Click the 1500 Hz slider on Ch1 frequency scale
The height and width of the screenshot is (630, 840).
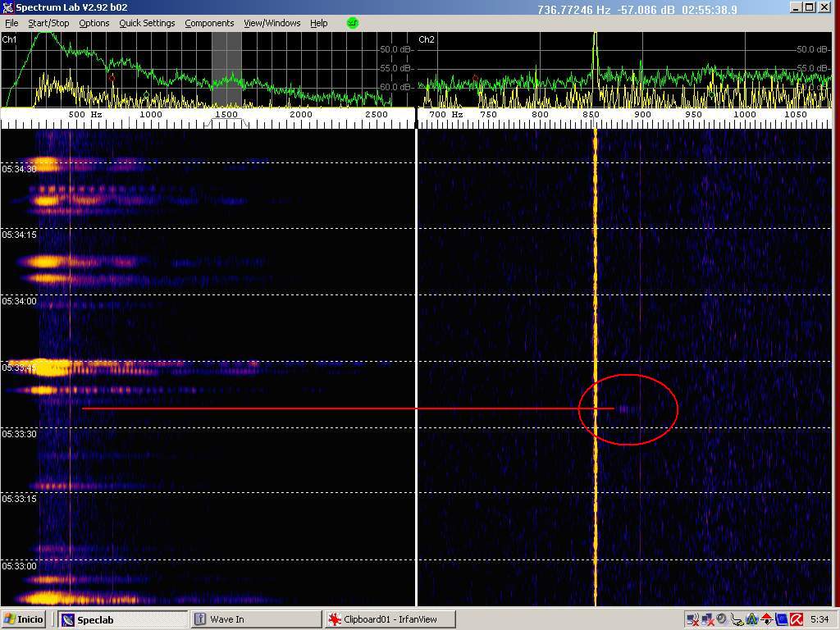[x=226, y=115]
